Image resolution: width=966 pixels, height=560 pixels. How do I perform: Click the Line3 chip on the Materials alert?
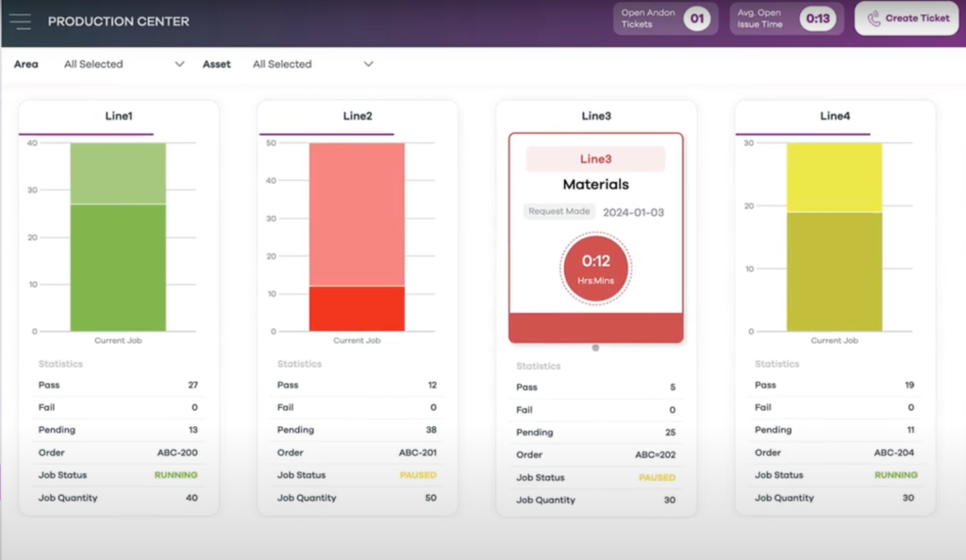coord(595,157)
